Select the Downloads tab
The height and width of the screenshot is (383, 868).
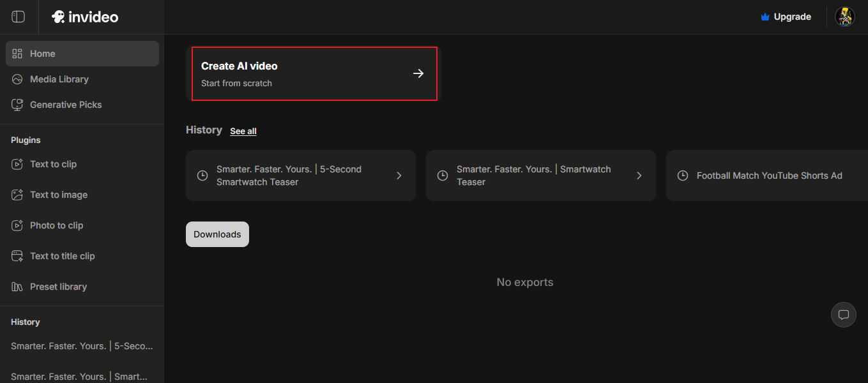[x=217, y=234]
